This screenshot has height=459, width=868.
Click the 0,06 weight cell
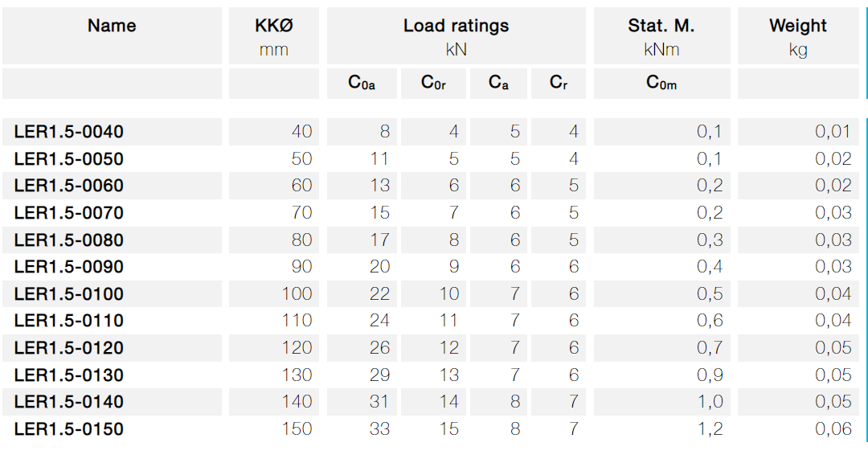798,429
